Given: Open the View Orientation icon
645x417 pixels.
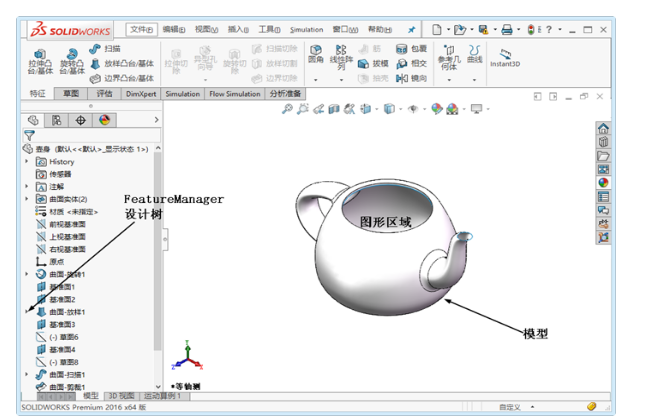Looking at the screenshot, I should pos(365,109).
